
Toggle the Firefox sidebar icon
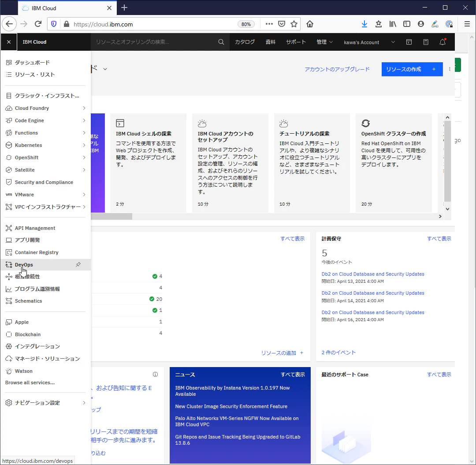click(x=406, y=24)
